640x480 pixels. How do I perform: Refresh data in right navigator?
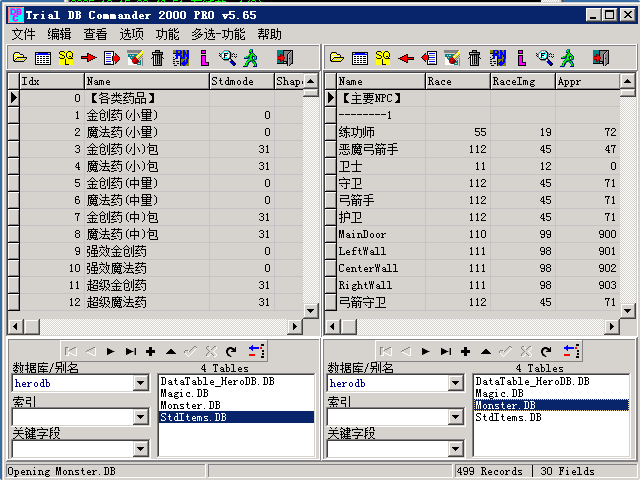coord(546,351)
